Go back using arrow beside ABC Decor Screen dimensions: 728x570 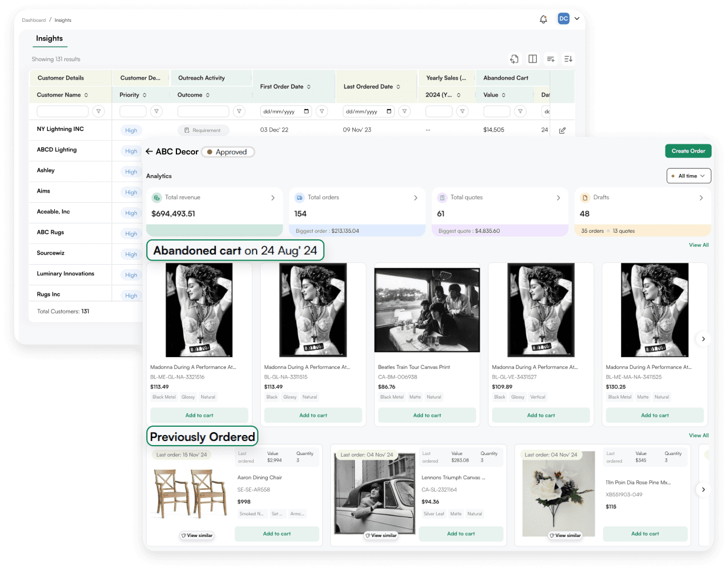pos(149,151)
